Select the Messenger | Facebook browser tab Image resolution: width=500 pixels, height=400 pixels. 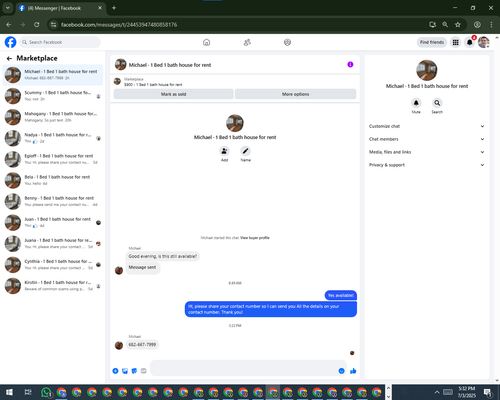(60, 8)
